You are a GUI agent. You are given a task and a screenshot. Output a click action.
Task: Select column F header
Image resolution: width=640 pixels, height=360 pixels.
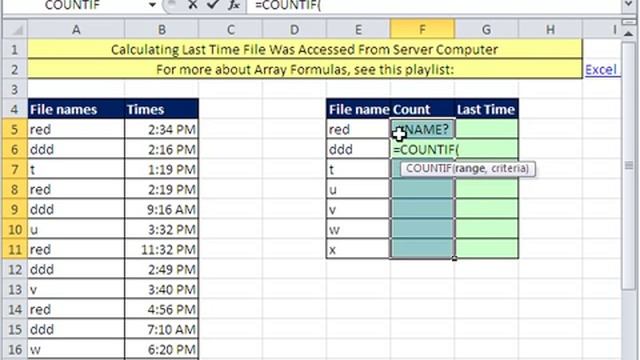422,29
